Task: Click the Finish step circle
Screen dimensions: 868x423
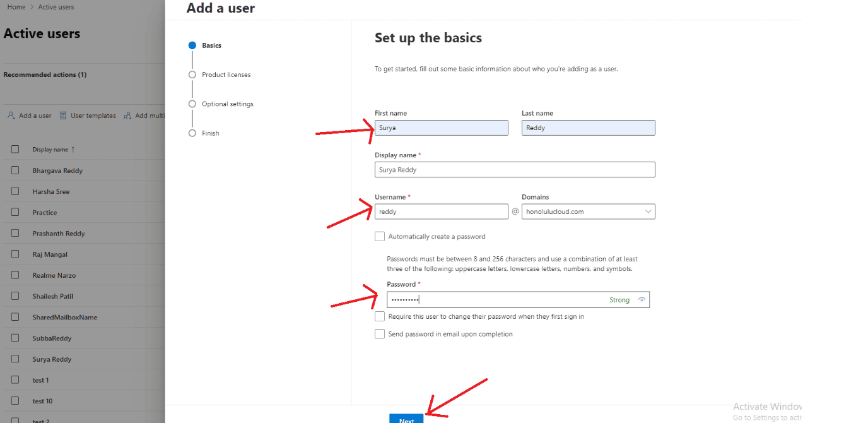Action: coord(192,133)
